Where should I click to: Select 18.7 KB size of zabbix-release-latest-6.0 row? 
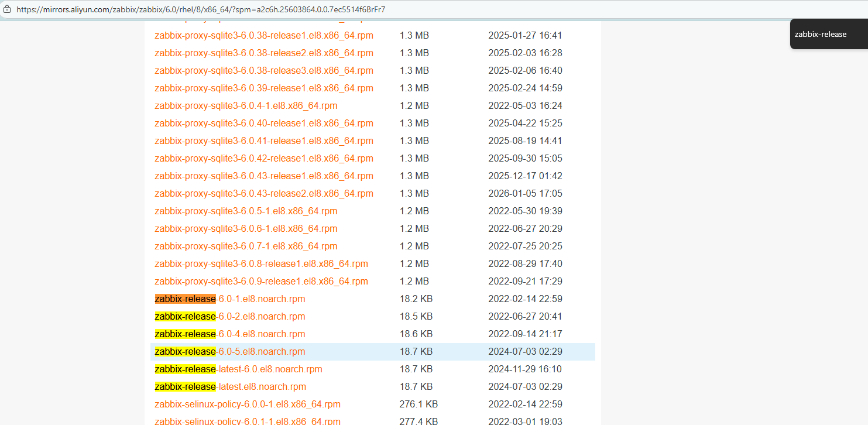pyautogui.click(x=416, y=369)
